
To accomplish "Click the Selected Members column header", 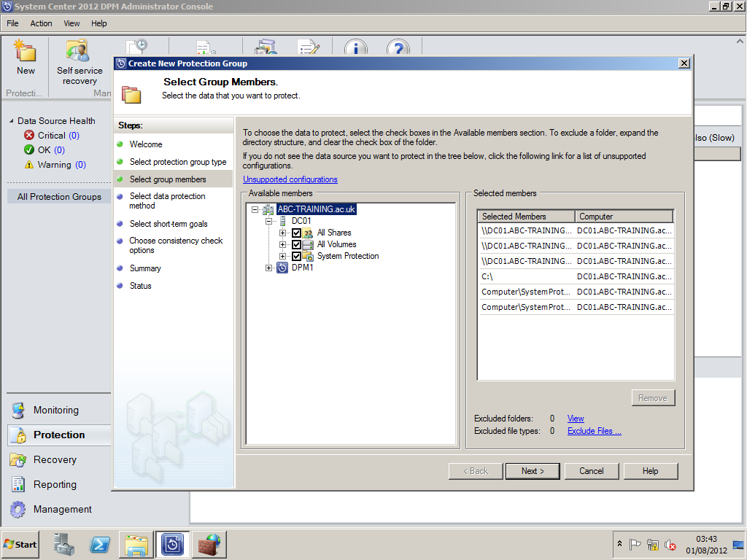I will tap(527, 217).
